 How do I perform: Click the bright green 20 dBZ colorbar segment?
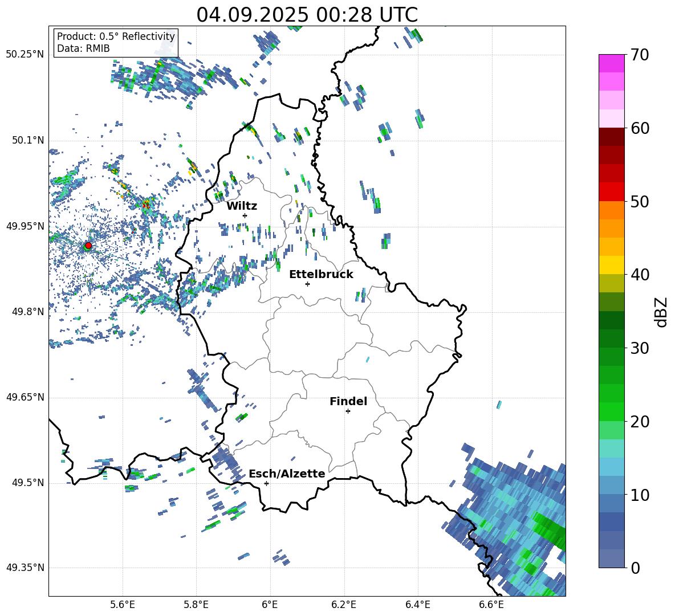pyautogui.click(x=611, y=411)
